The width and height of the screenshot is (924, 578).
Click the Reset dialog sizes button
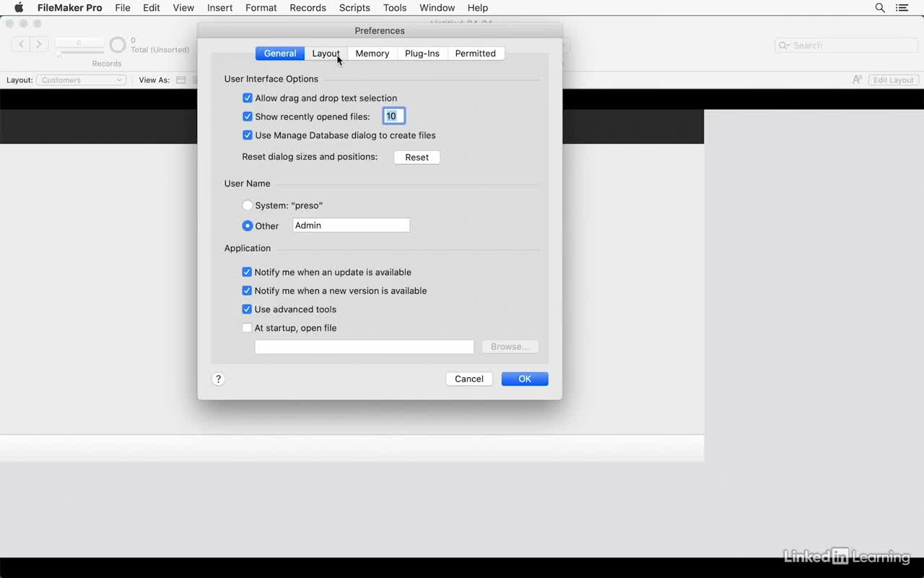pyautogui.click(x=417, y=158)
